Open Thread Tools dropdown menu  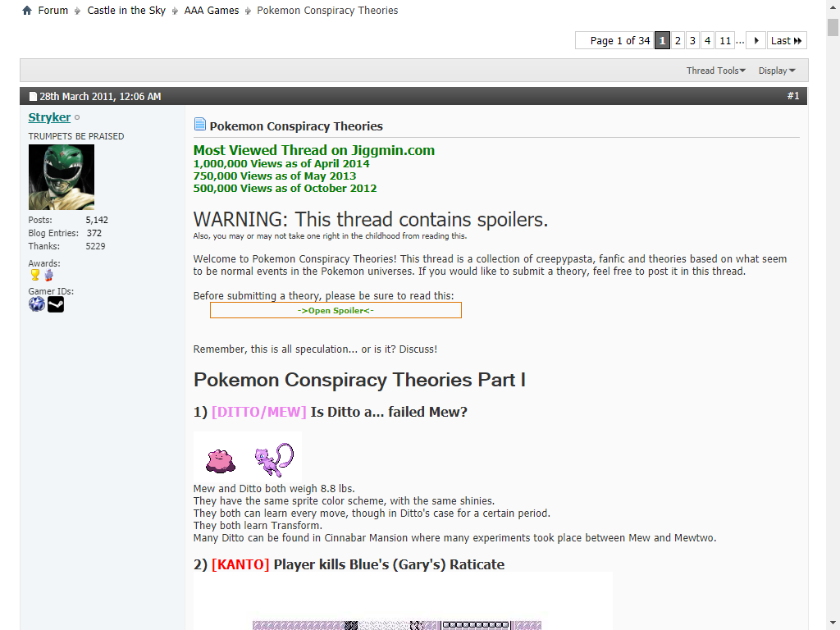(715, 71)
